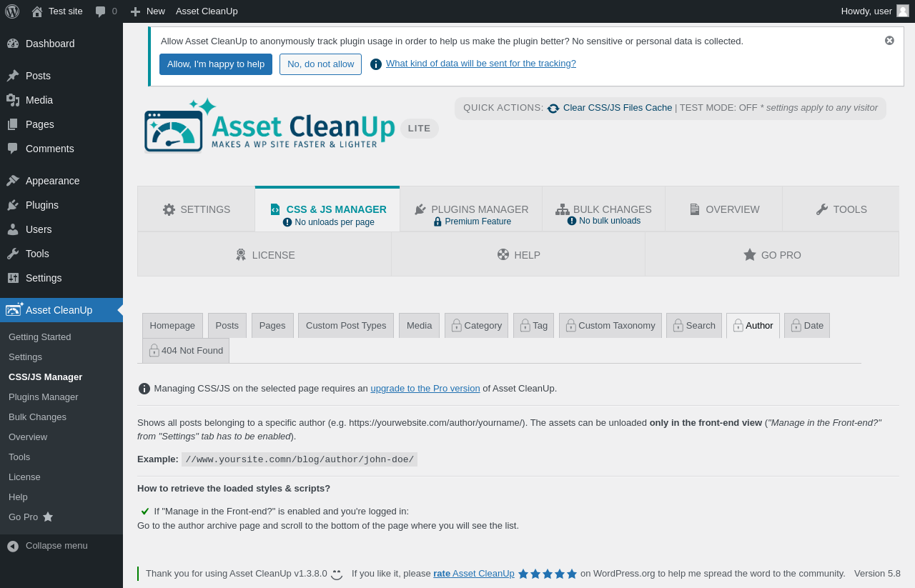Open Test site home icon

[37, 11]
